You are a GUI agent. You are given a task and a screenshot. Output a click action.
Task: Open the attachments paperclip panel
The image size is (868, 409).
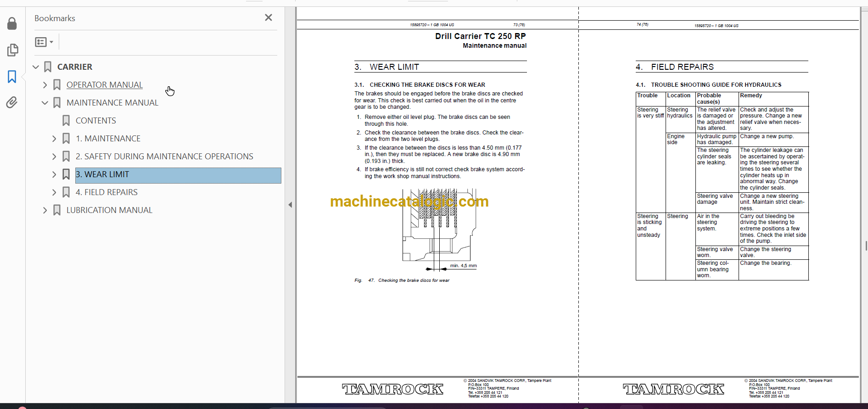[12, 102]
